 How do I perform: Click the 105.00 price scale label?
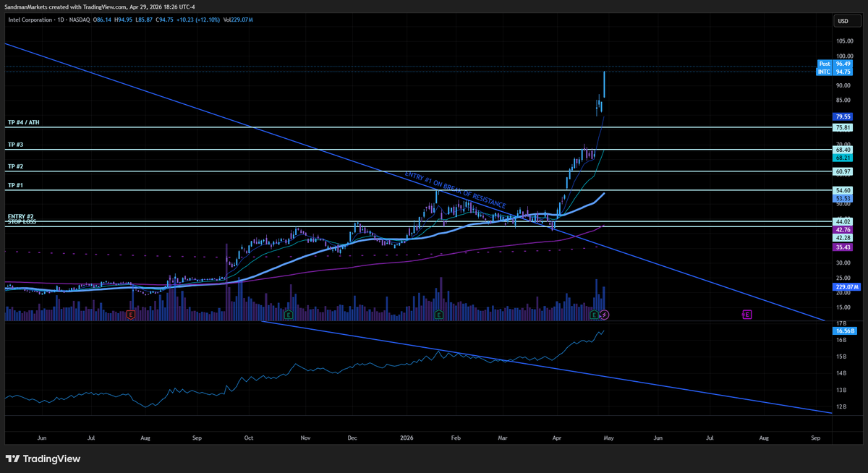845,41
